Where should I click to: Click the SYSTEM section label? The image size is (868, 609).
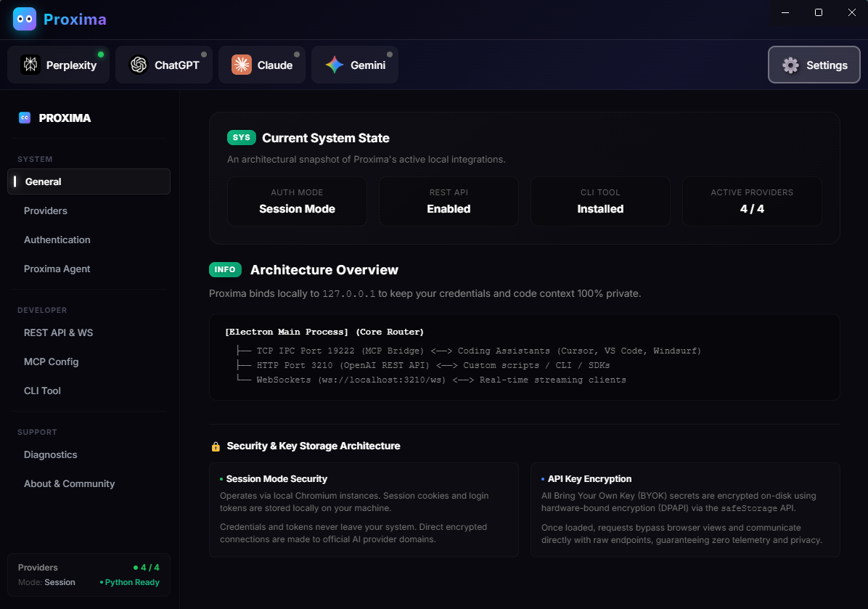point(35,160)
